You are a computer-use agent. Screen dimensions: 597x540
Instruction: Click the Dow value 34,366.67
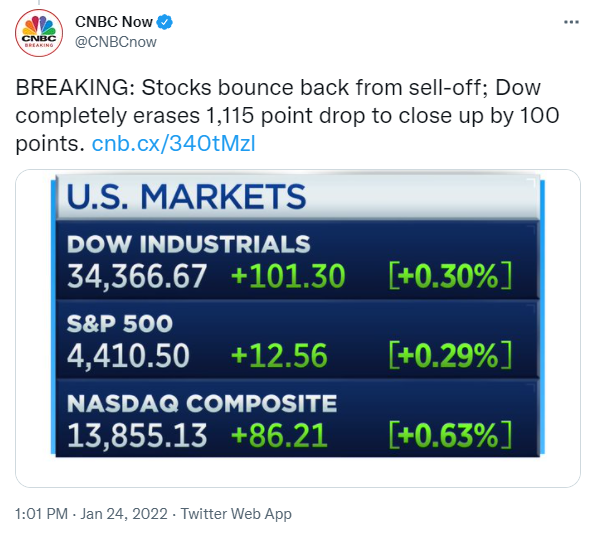[137, 276]
